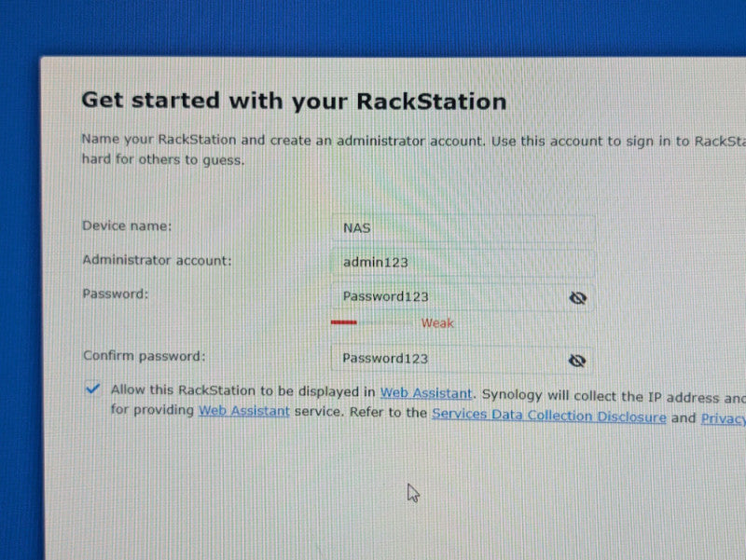Click the 'Get started with your RackStation' heading
This screenshot has width=746, height=560.
(294, 102)
